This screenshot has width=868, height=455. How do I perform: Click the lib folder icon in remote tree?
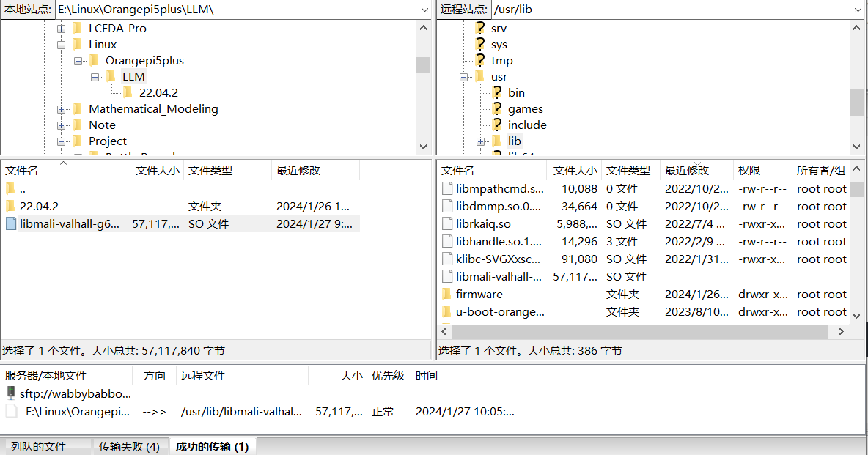[x=497, y=141]
